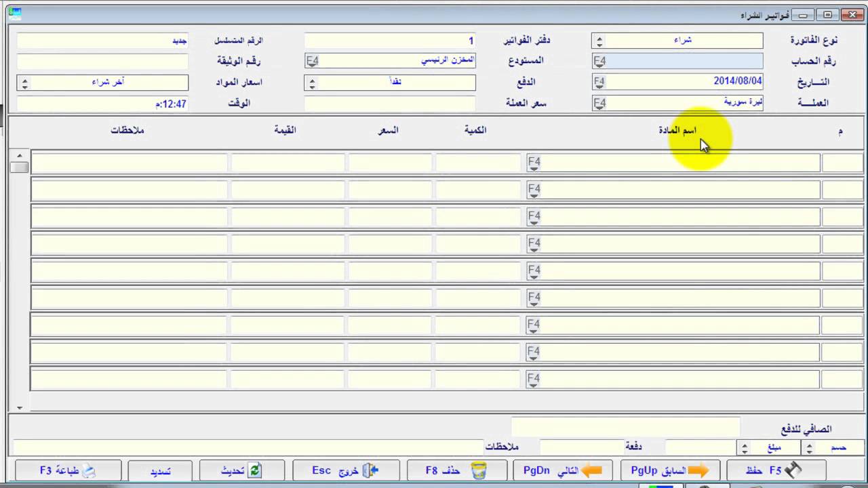
Task: Click the فواتير الشراء window title icon
Action: coord(14,14)
